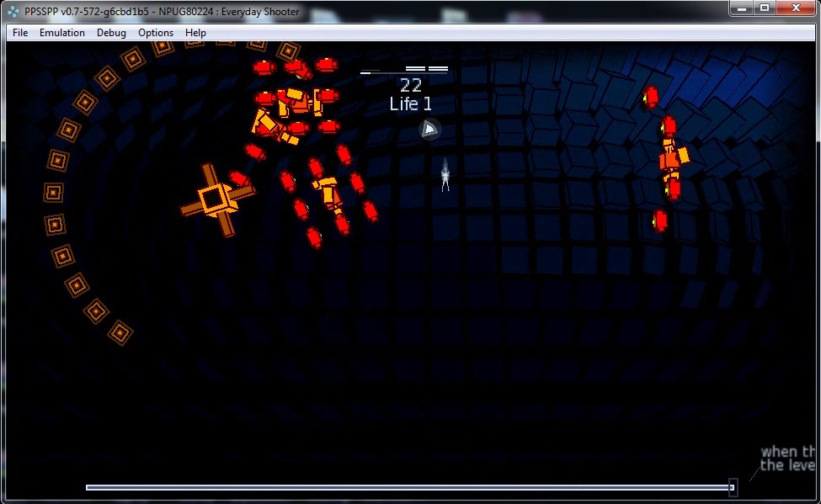Click the score number 22

click(411, 85)
